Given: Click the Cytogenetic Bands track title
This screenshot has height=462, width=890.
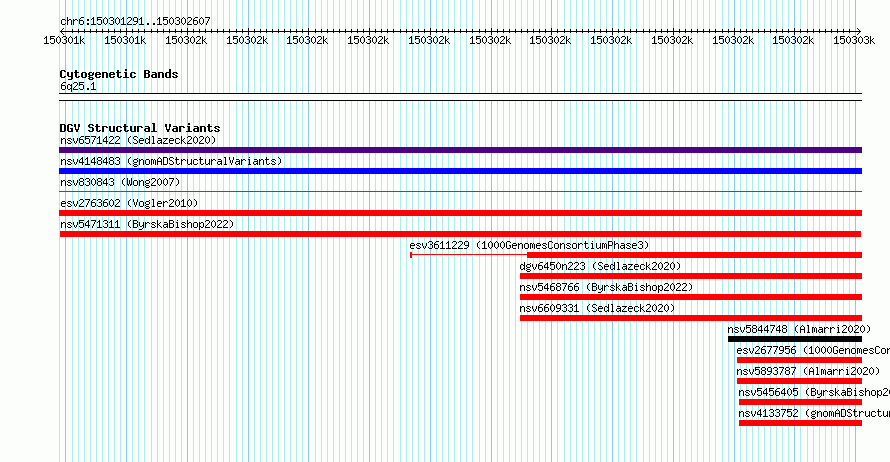Looking at the screenshot, I should point(119,74).
